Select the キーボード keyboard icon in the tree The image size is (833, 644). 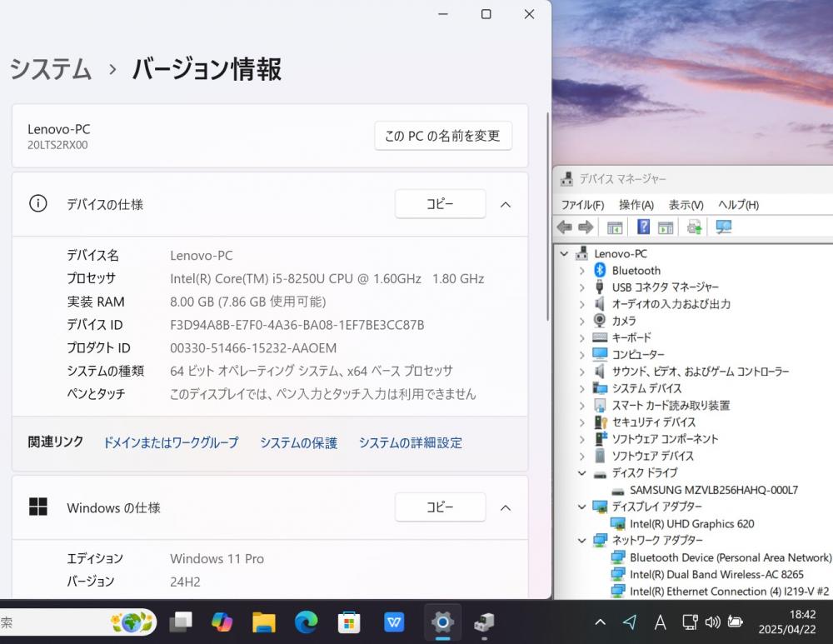pyautogui.click(x=600, y=337)
